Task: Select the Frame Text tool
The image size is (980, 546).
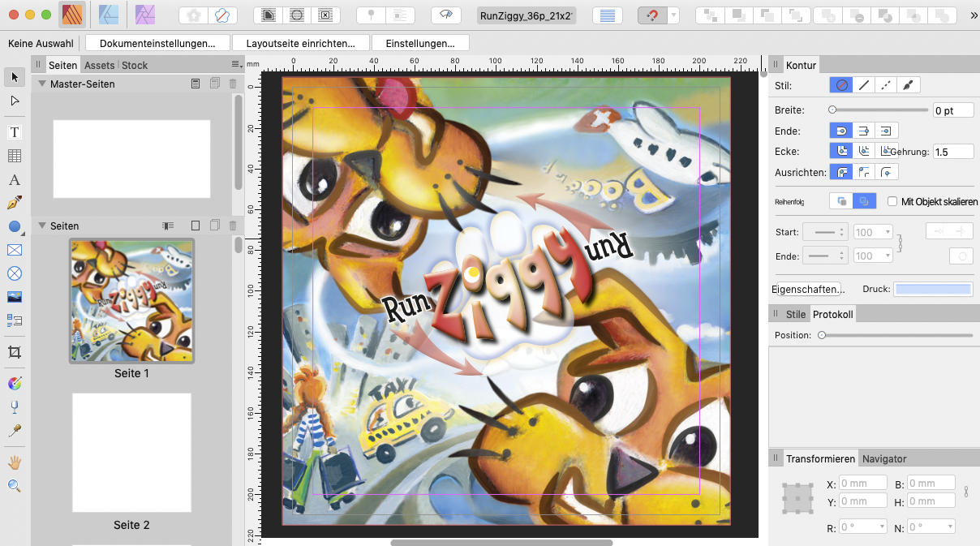Action: coord(15,132)
